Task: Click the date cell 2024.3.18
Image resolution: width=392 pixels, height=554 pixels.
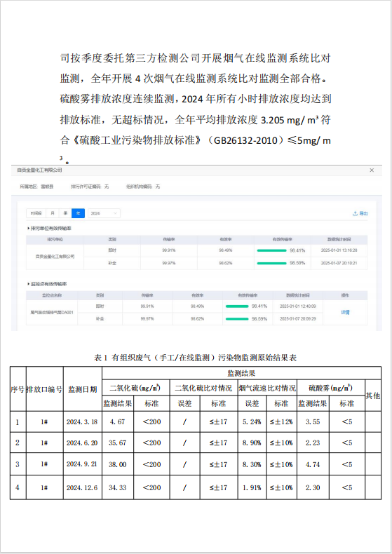Action: [x=82, y=422]
